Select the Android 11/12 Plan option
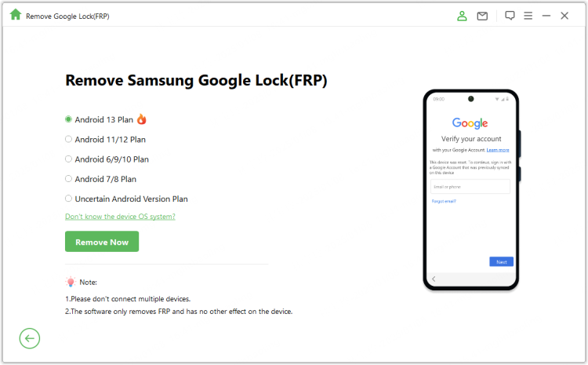 (69, 139)
